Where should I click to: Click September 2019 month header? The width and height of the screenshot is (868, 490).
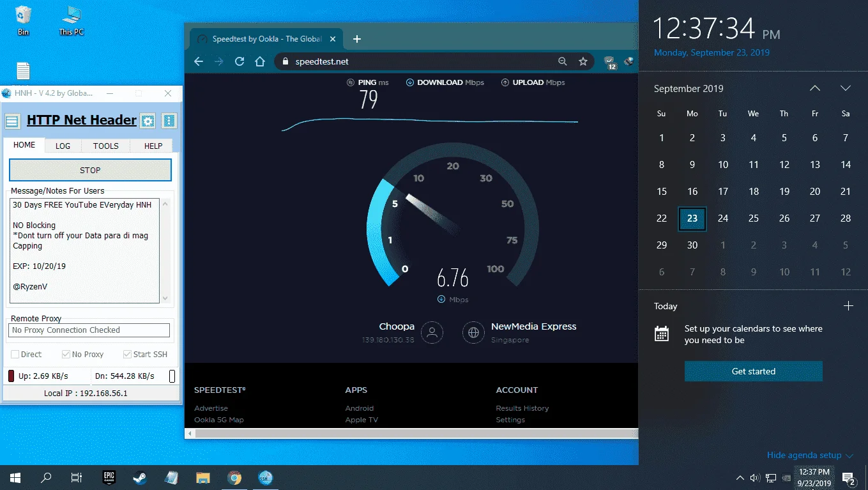(x=689, y=88)
